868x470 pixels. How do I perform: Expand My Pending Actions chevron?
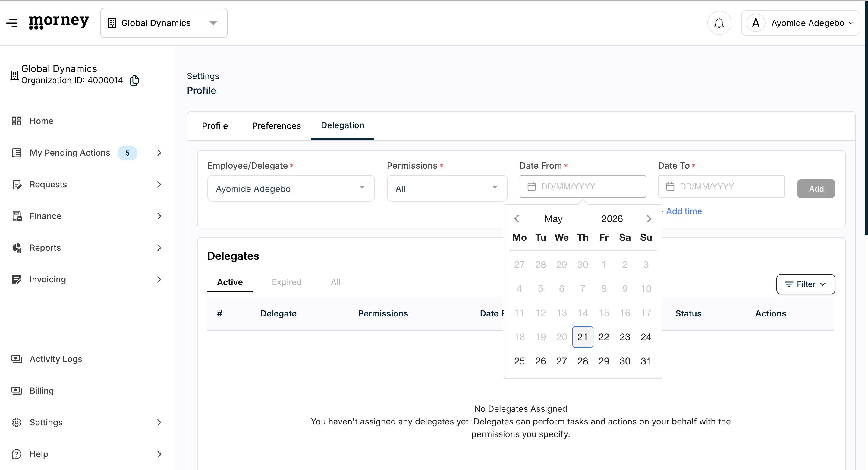(159, 153)
